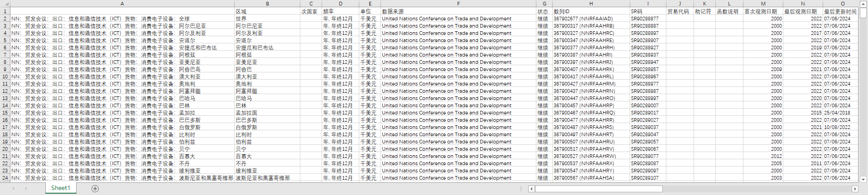Click the cell '367900537 (NNRFAAHRX)'

click(591, 163)
